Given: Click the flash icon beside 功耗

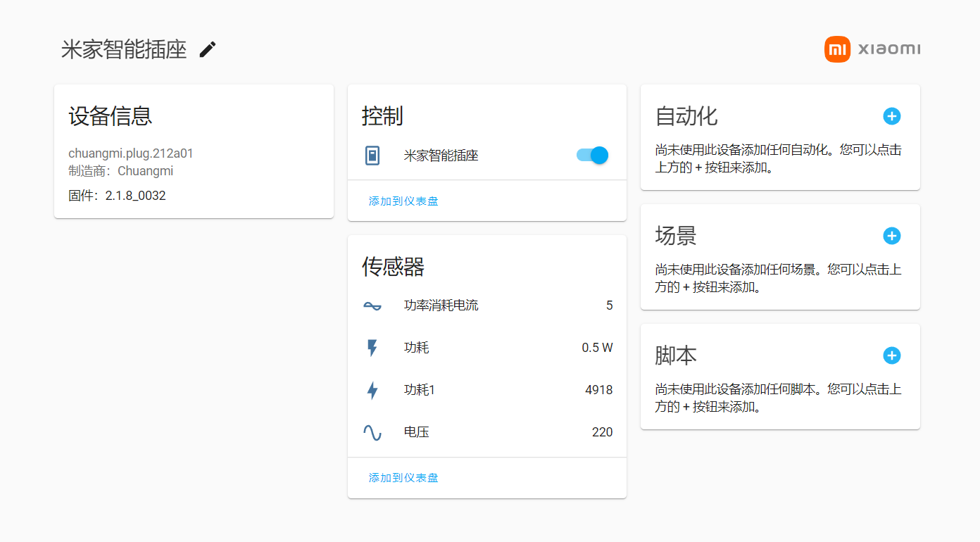Looking at the screenshot, I should [x=372, y=348].
